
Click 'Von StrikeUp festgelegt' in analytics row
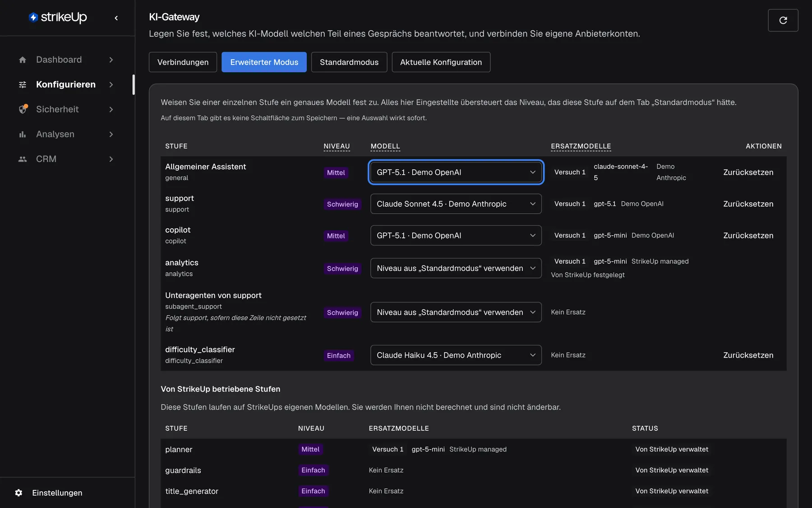pos(588,275)
